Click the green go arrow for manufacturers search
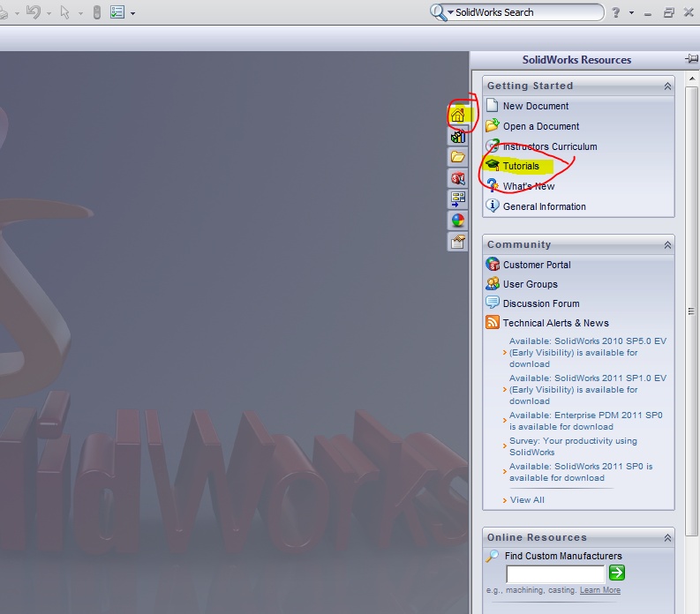Screen dimensions: 700x614 click(x=617, y=573)
